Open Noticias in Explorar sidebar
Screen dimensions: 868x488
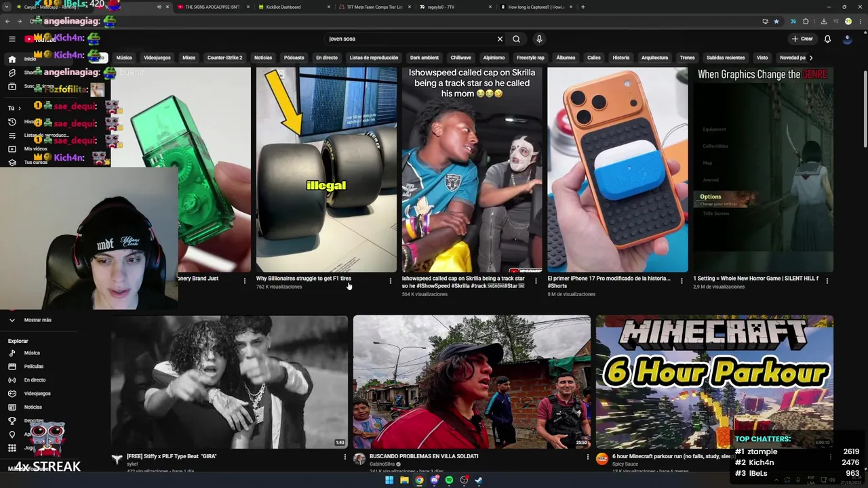tap(33, 407)
